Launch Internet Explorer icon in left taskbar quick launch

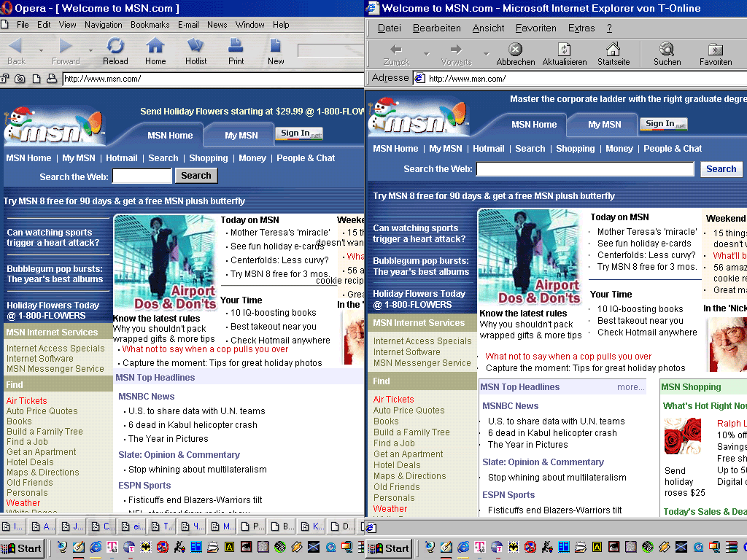tap(96, 547)
